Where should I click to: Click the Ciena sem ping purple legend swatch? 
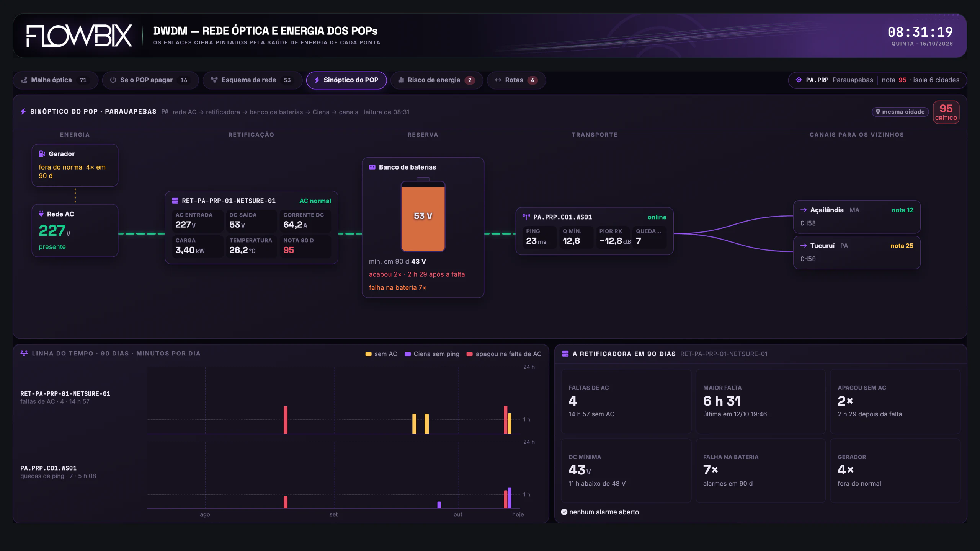click(408, 354)
